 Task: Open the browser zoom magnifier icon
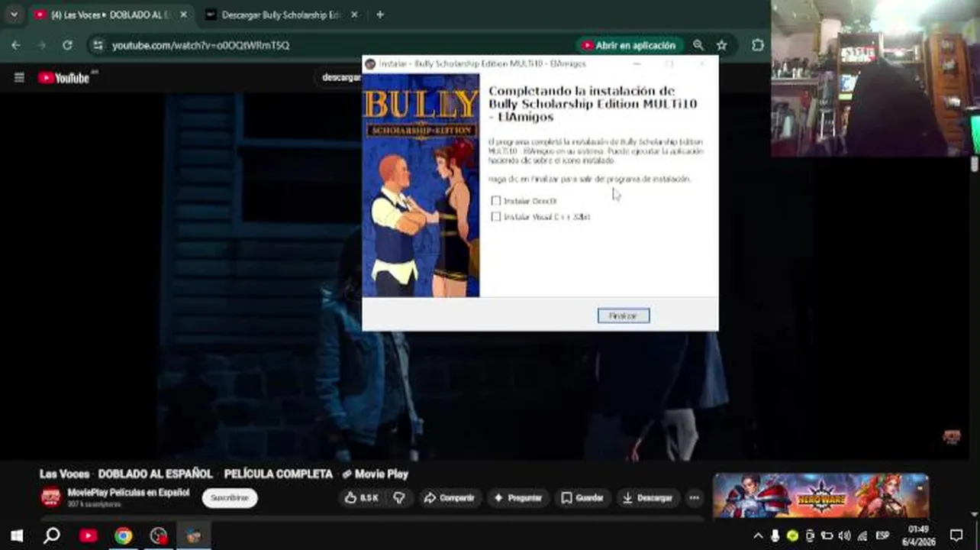pos(698,45)
